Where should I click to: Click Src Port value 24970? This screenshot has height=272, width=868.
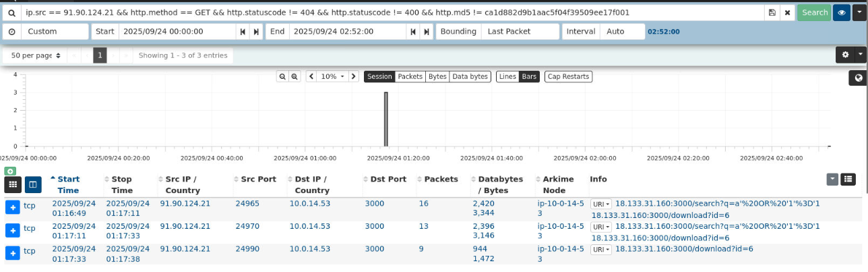(x=247, y=226)
